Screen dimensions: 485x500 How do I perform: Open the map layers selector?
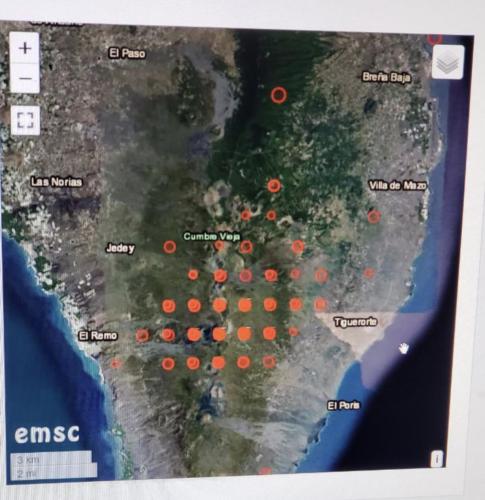(x=448, y=62)
